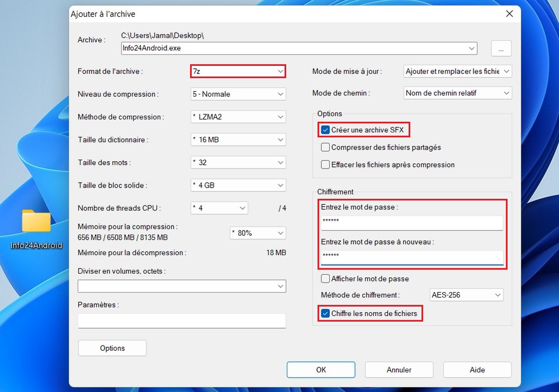
Task: Click the 'Paramètres' input field
Action: click(182, 321)
